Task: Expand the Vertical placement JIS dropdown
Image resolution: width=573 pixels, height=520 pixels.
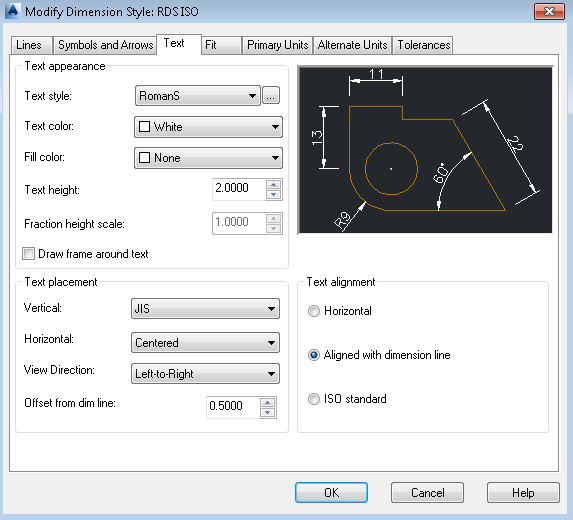Action: [x=205, y=309]
